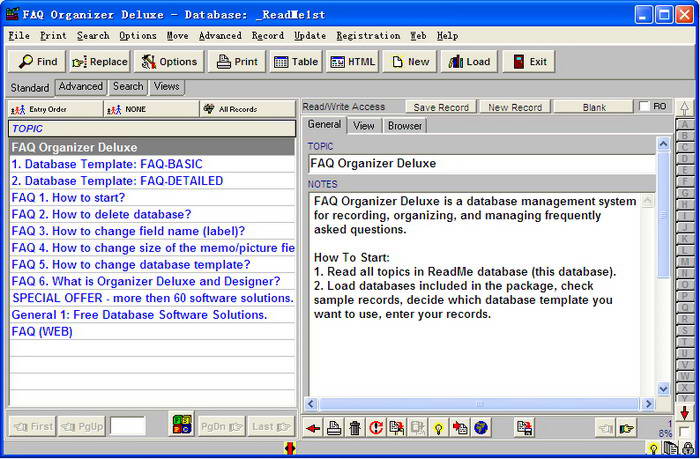Click the Save Record button
The image size is (700, 459).
point(441,107)
